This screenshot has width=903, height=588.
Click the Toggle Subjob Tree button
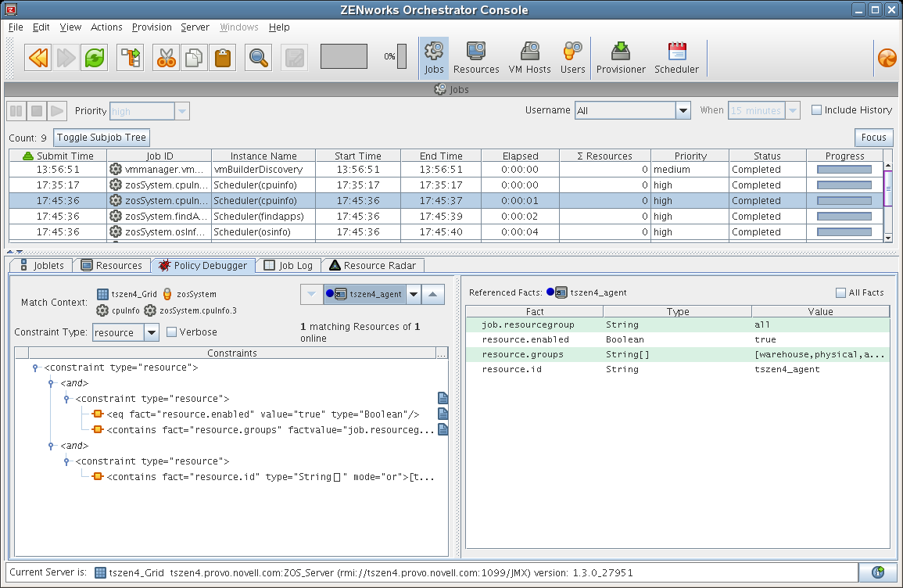[x=102, y=138]
